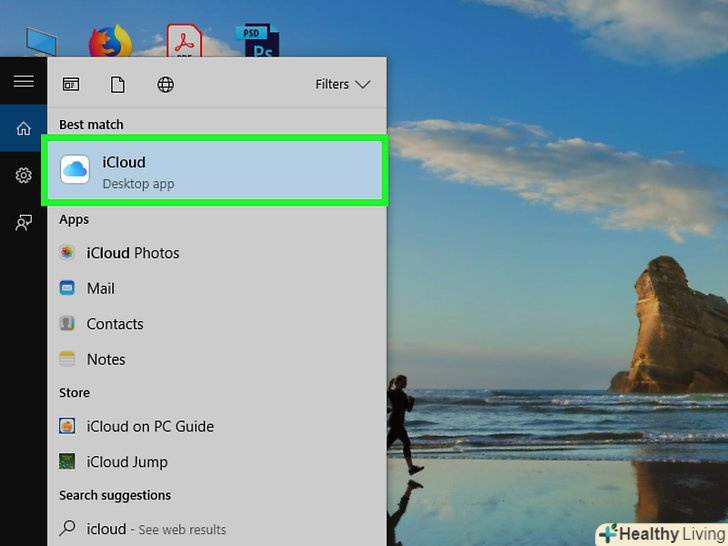Open the blue monitor desktop icon
Image resolution: width=728 pixels, height=546 pixels.
[41, 41]
